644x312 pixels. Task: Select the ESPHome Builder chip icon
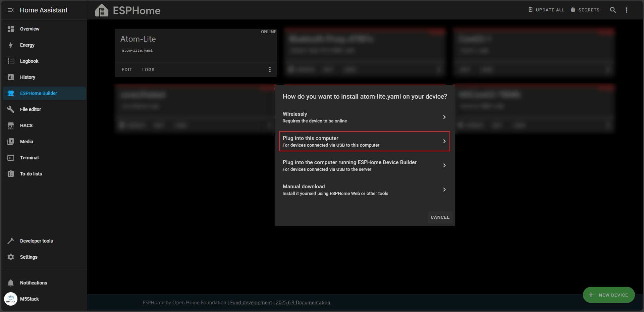tap(11, 93)
